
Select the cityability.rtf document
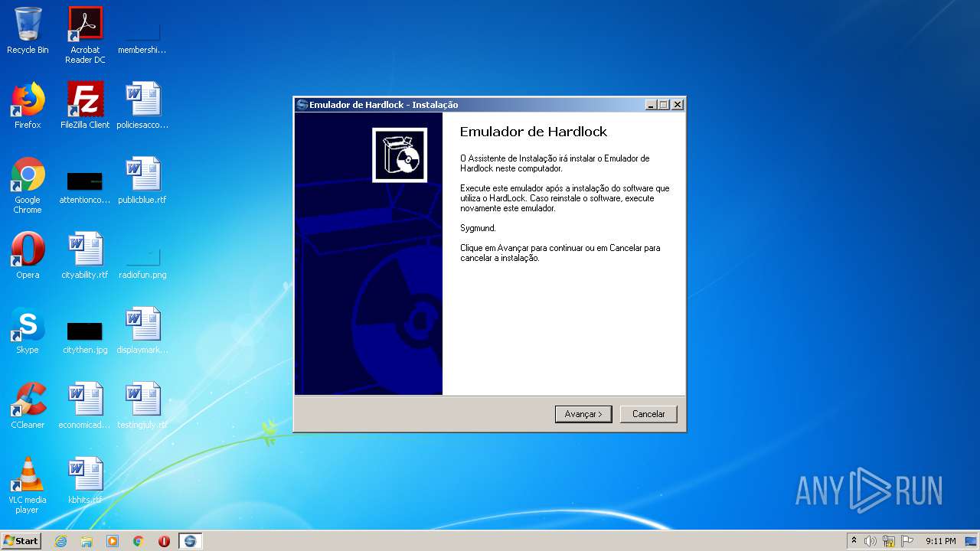[85, 256]
